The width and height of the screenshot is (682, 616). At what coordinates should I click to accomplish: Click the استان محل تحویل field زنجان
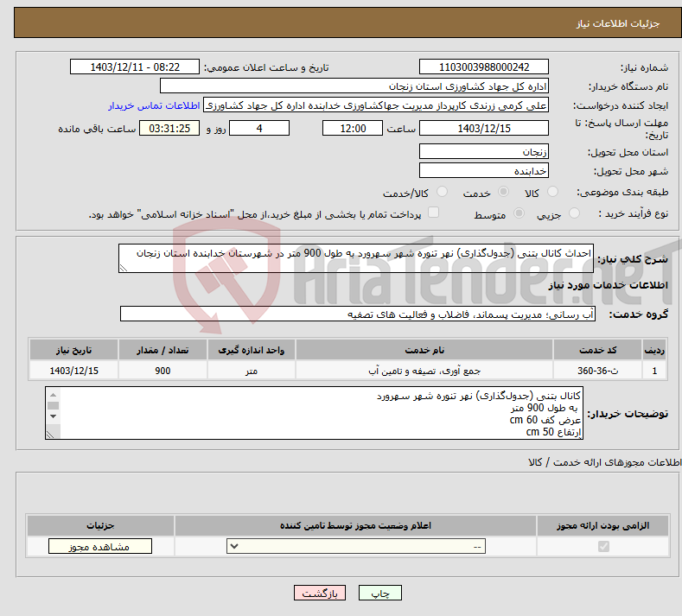tap(484, 152)
